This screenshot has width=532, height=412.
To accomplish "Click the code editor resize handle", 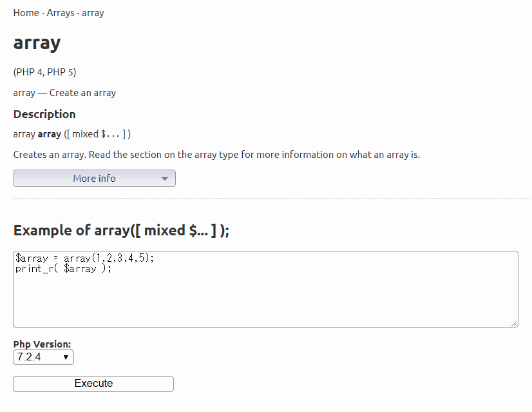I will tap(514, 323).
